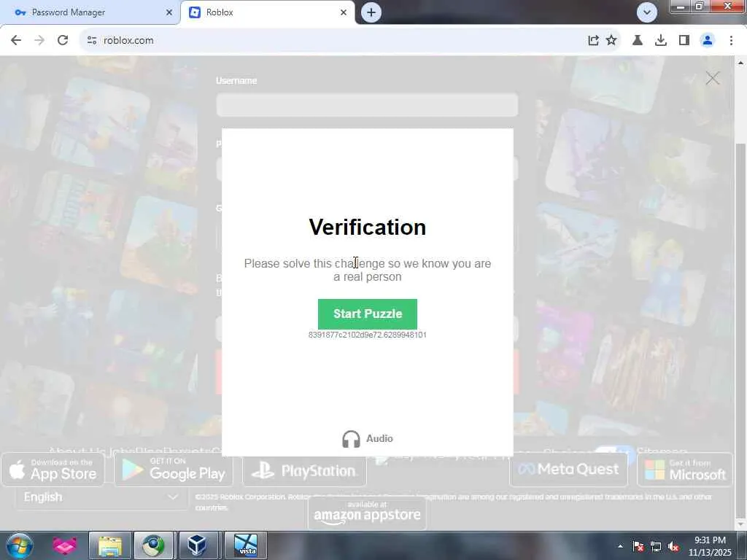Expand the English language dropdown
The width and height of the screenshot is (747, 560).
click(101, 497)
